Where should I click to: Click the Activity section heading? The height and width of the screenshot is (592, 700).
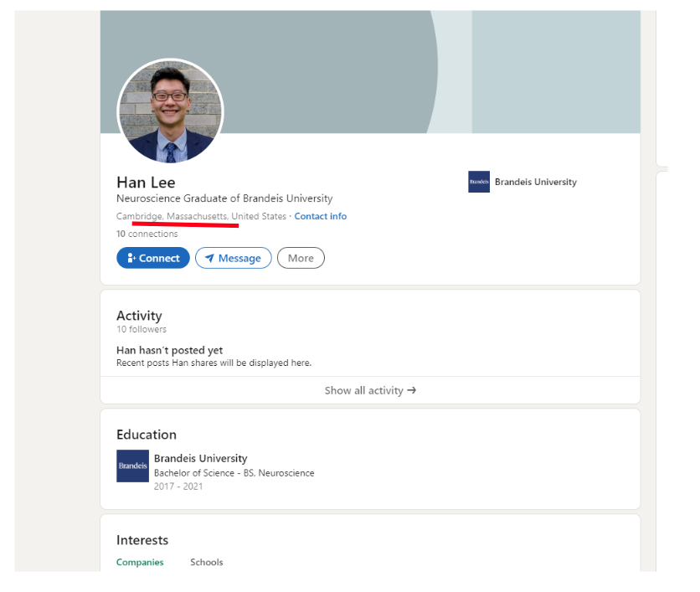[139, 316]
